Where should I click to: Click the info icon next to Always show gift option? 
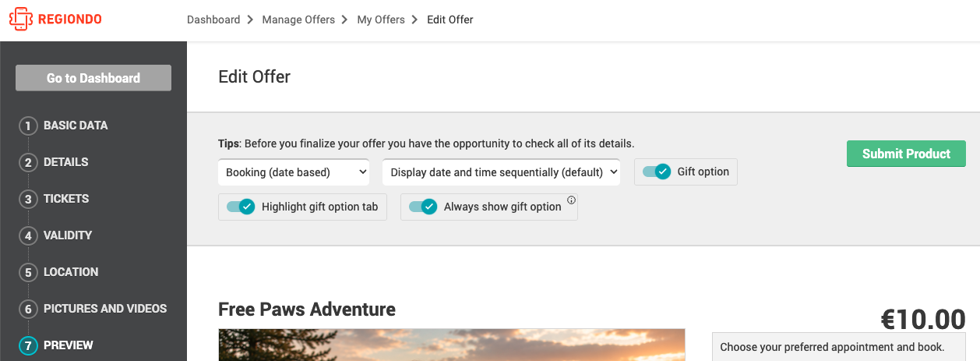tap(571, 200)
